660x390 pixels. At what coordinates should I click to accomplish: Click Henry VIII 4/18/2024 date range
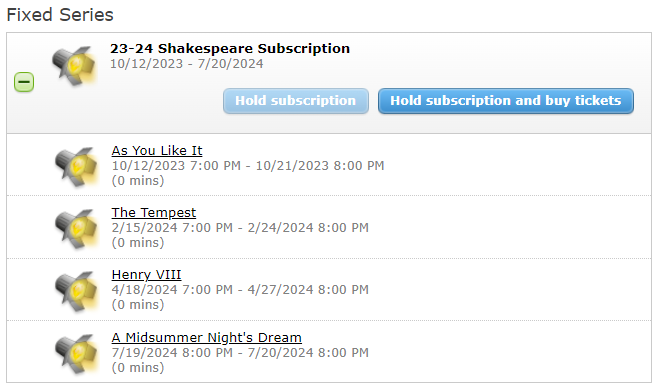(240, 289)
